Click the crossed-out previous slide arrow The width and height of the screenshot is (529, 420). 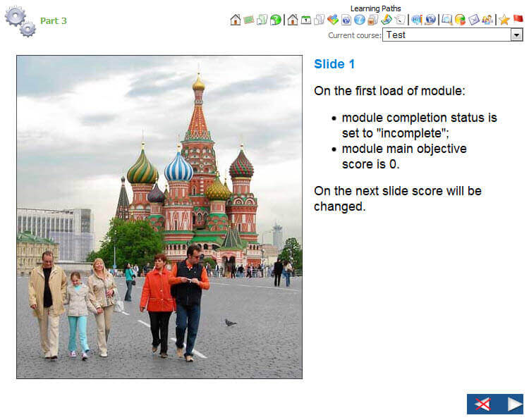pyautogui.click(x=482, y=404)
